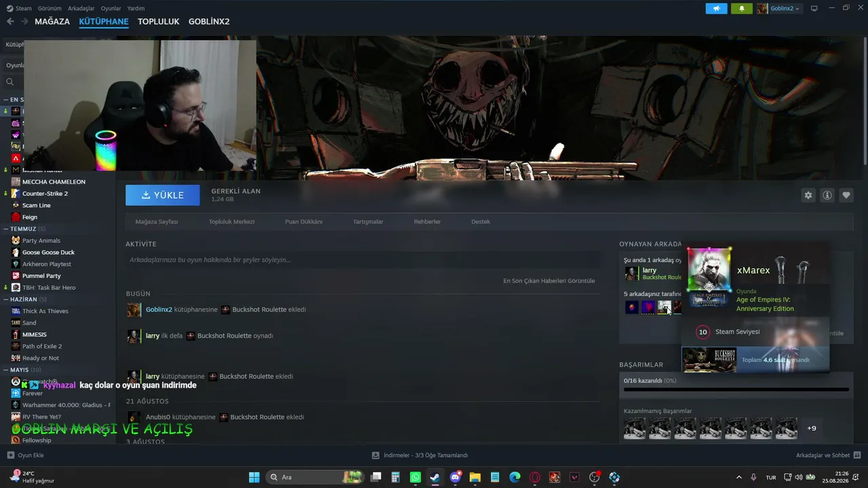Click first locked achievement thumbnail
Image resolution: width=868 pixels, height=488 pixels.
[x=634, y=428]
